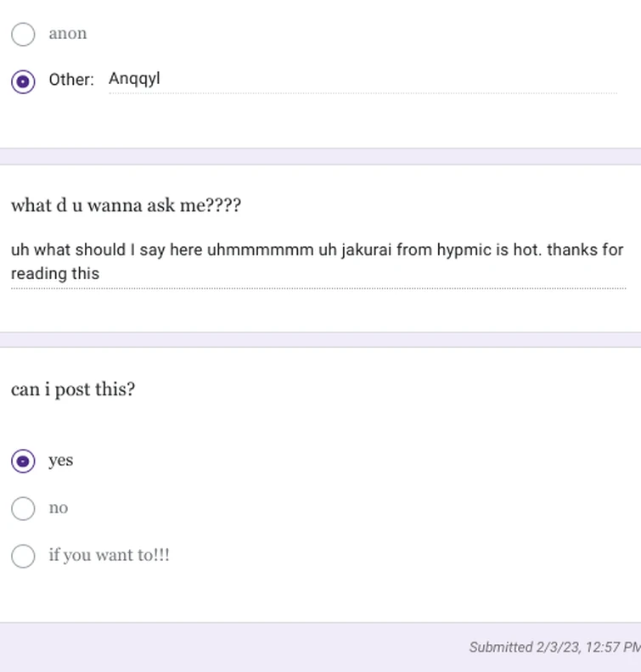Click the 'can i post this?' heading
The image size is (641, 672).
pyautogui.click(x=73, y=389)
